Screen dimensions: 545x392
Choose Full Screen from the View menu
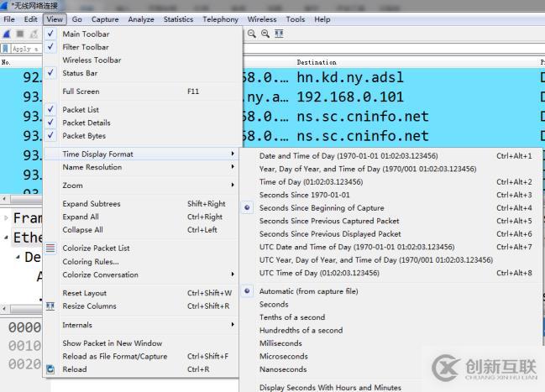(x=141, y=91)
